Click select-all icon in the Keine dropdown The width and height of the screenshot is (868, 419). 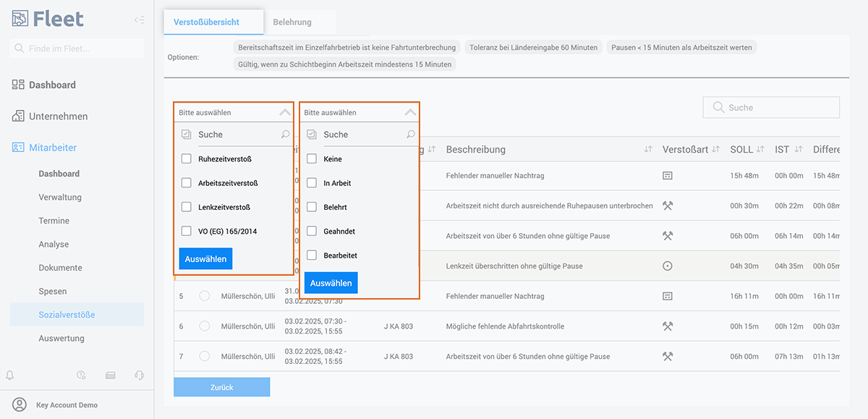tap(312, 135)
